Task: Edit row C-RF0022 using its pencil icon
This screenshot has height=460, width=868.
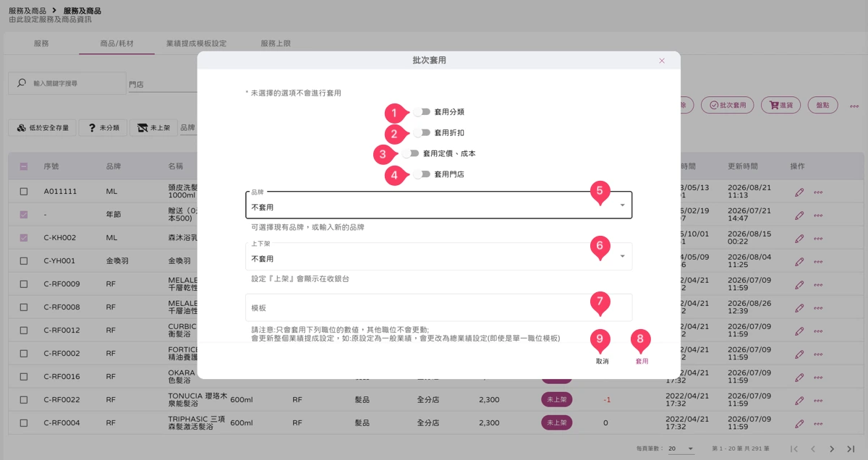Action: [x=799, y=399]
